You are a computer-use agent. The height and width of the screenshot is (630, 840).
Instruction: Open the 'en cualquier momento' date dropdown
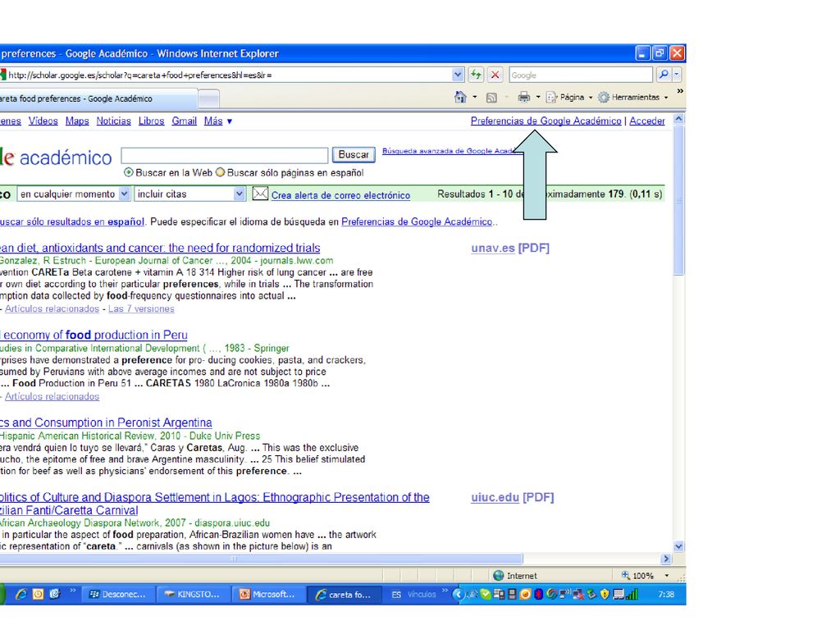click(x=124, y=194)
